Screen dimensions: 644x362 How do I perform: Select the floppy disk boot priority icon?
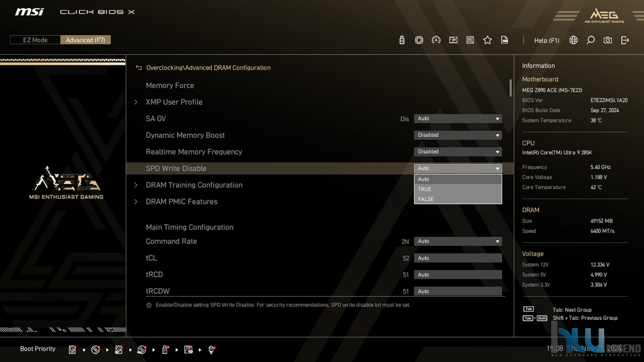click(189, 349)
